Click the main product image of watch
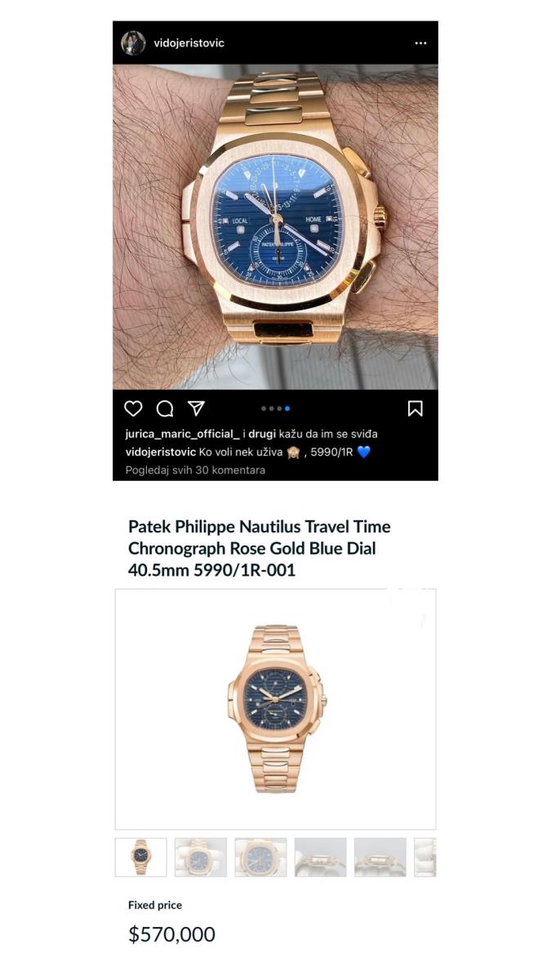The width and height of the screenshot is (551, 980). (275, 709)
